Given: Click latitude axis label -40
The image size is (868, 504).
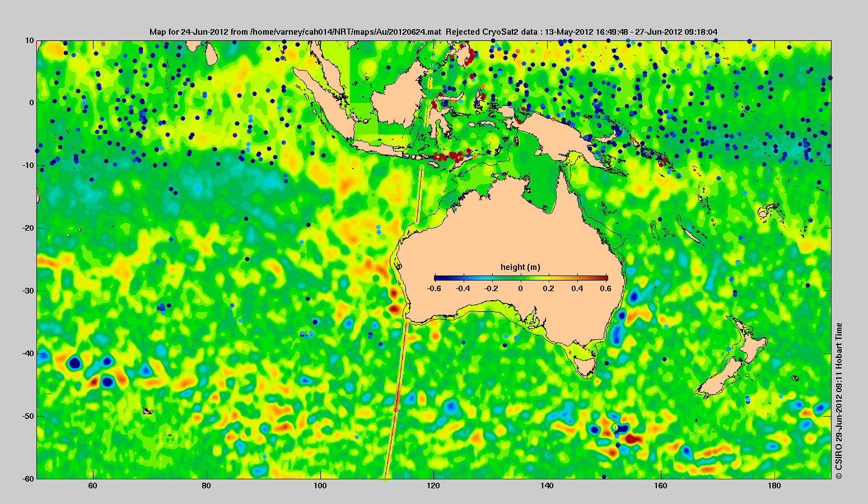Looking at the screenshot, I should click(29, 354).
